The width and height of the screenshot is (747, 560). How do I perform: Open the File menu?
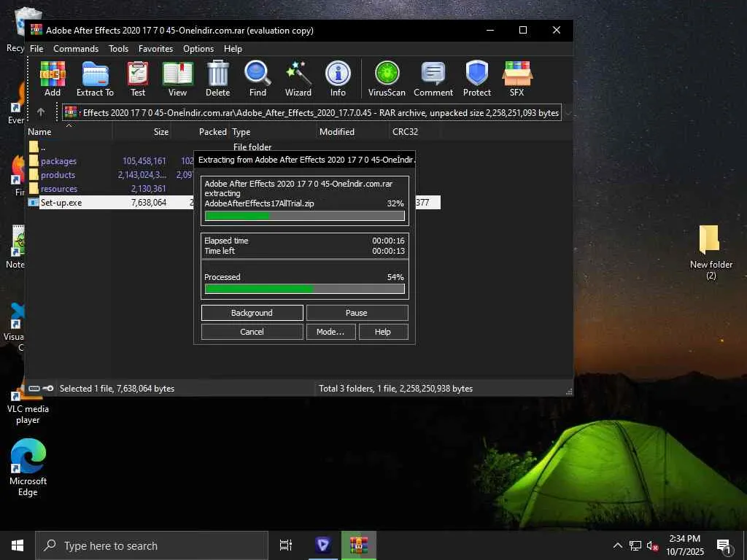(36, 49)
